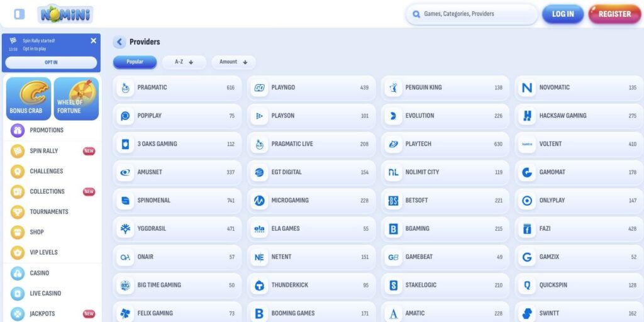Open the Promotions sidebar icon
Image resolution: width=644 pixels, height=322 pixels.
click(18, 130)
